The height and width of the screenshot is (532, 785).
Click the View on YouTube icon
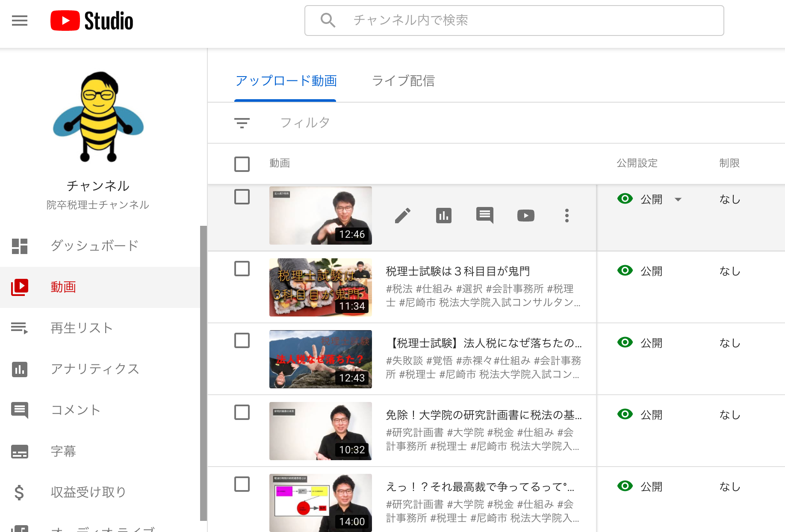(525, 216)
